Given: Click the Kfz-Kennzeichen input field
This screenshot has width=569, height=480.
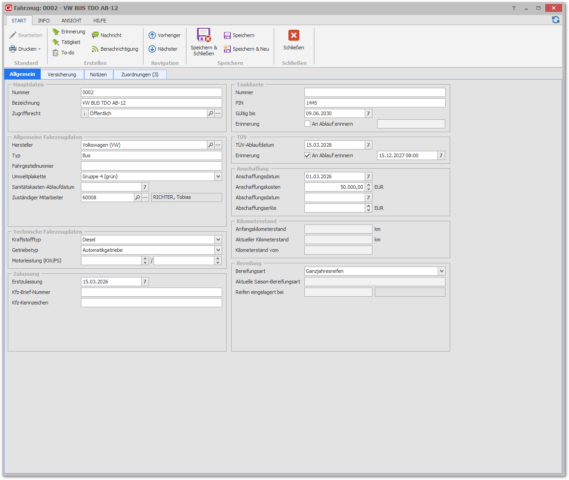Looking at the screenshot, I should click(x=151, y=303).
